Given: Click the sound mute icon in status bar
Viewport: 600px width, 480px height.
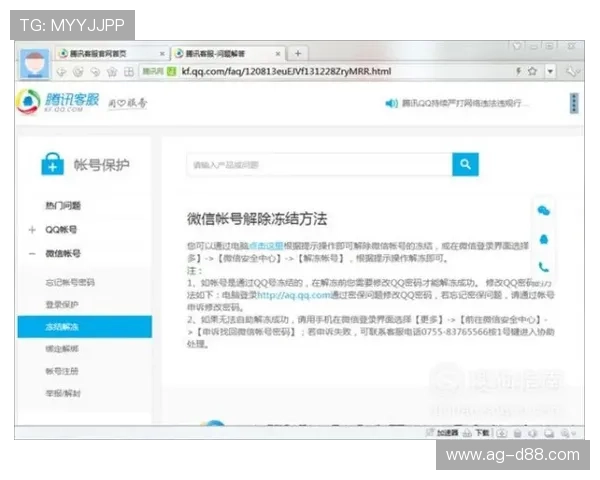Looking at the screenshot, I should [533, 433].
